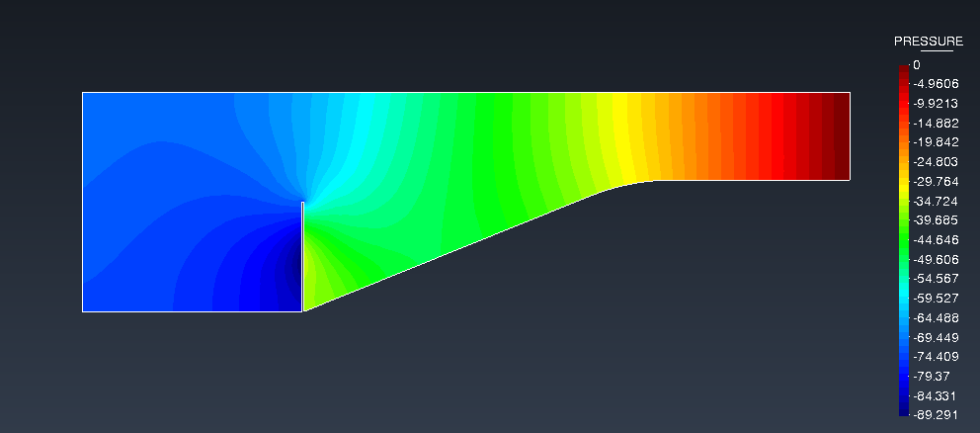Click the legend value -29.764
The width and height of the screenshot is (980, 433).
935,182
